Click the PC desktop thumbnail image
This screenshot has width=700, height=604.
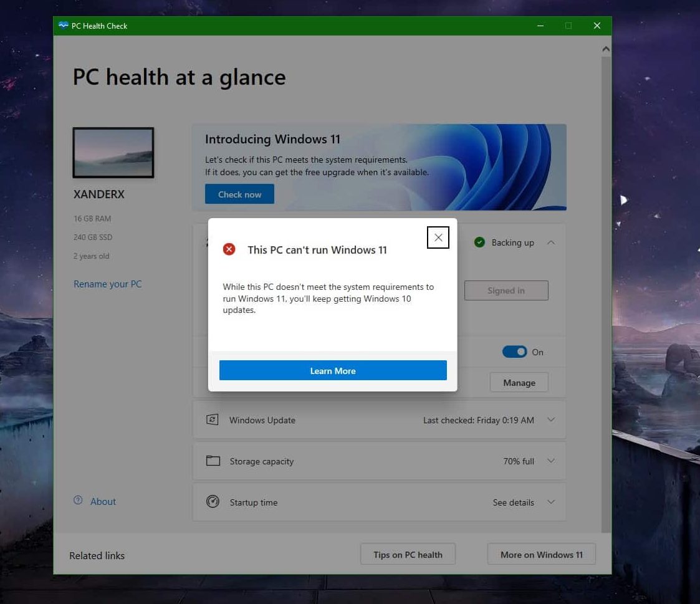[113, 153]
